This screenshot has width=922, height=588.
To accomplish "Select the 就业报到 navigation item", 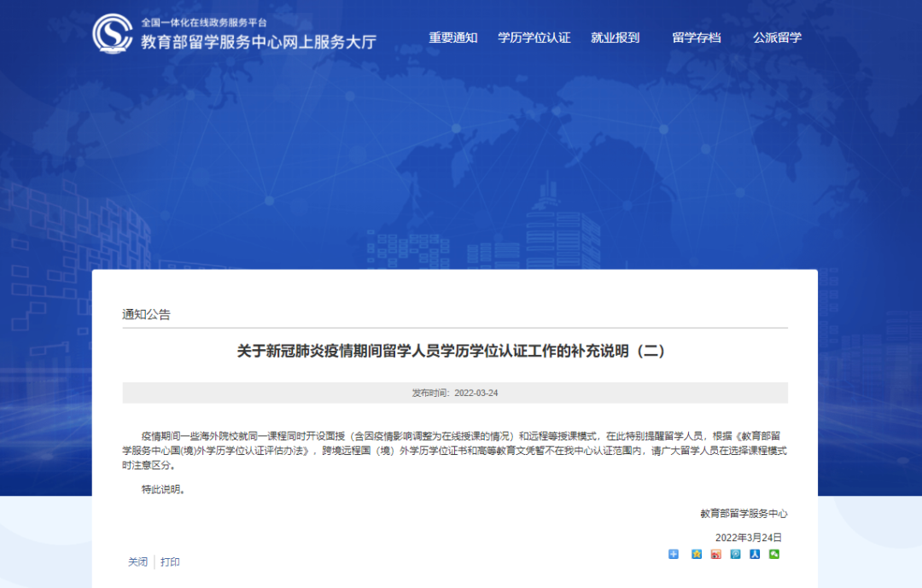I will pyautogui.click(x=615, y=38).
